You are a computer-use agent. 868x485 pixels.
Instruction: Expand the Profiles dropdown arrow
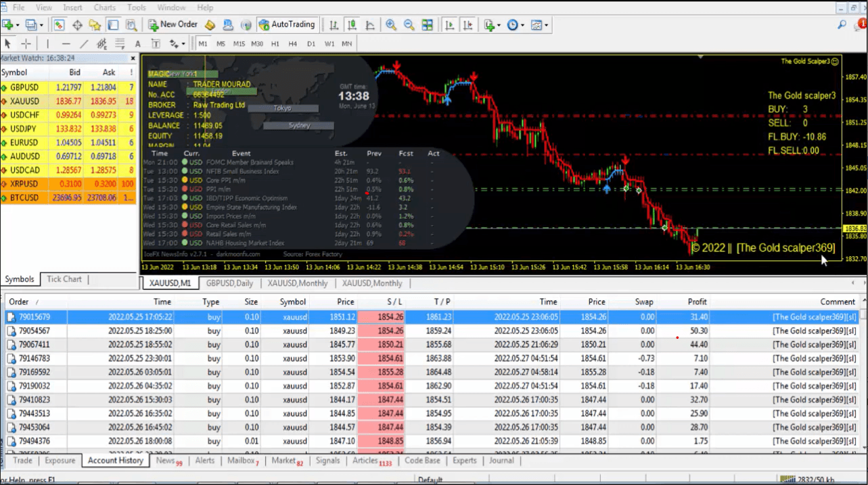pyautogui.click(x=41, y=26)
